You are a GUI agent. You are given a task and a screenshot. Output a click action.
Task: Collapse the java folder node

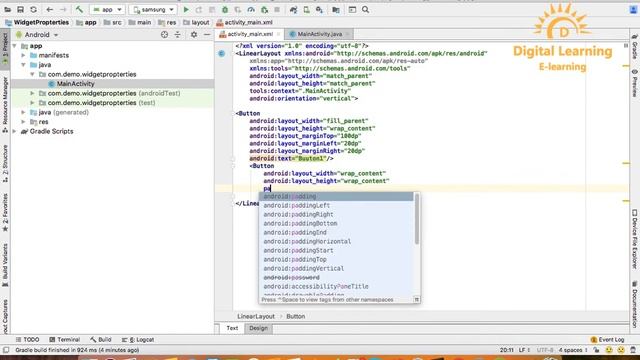24,64
